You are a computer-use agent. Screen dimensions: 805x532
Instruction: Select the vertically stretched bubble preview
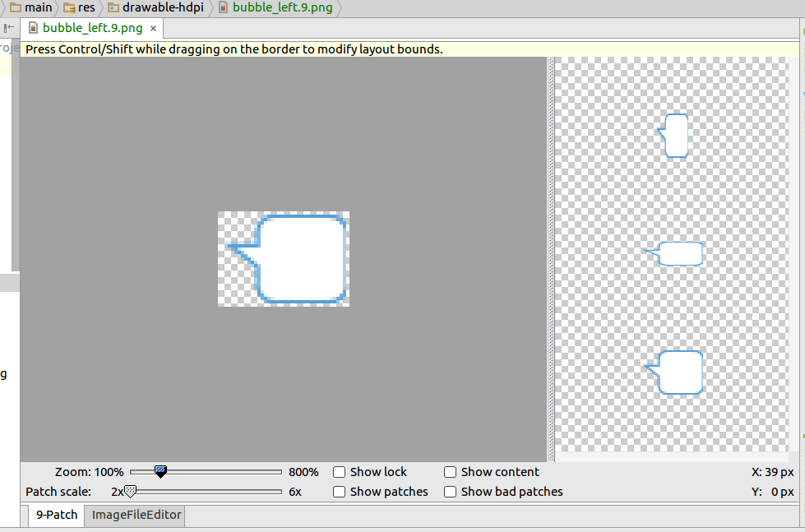pos(673,136)
